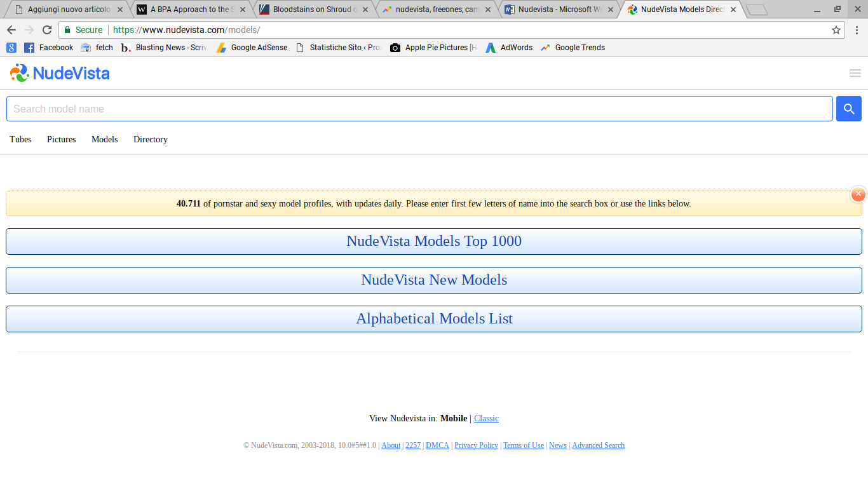Click the green Secure padlock icon
This screenshot has height=488, width=868.
click(67, 30)
